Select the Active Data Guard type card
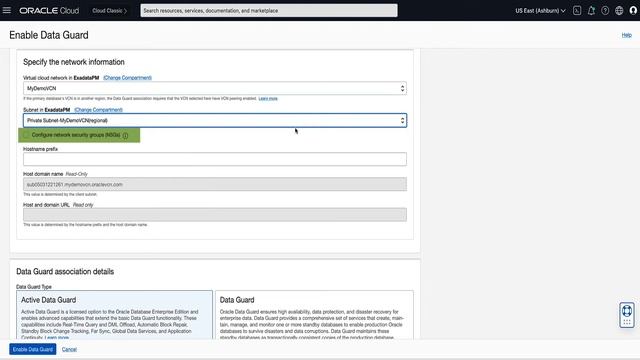The width and height of the screenshot is (640, 360). pos(114,315)
